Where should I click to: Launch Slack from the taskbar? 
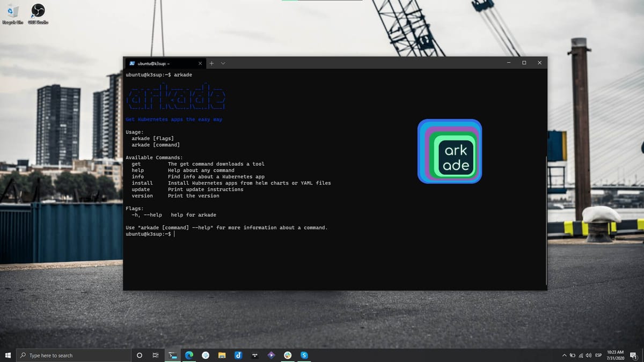(x=288, y=355)
